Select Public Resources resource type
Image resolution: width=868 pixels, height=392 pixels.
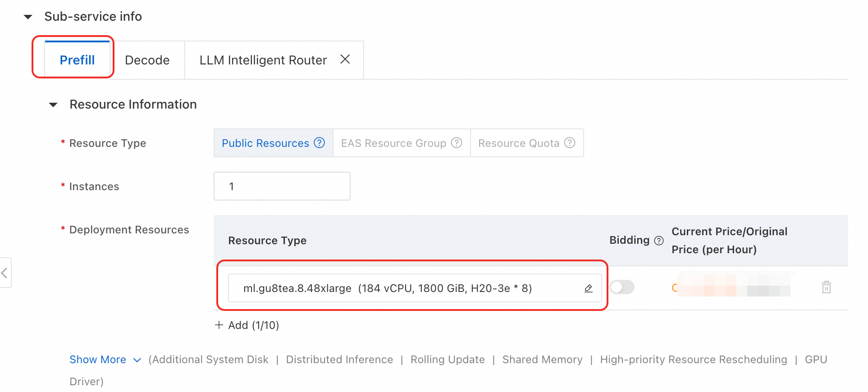265,143
